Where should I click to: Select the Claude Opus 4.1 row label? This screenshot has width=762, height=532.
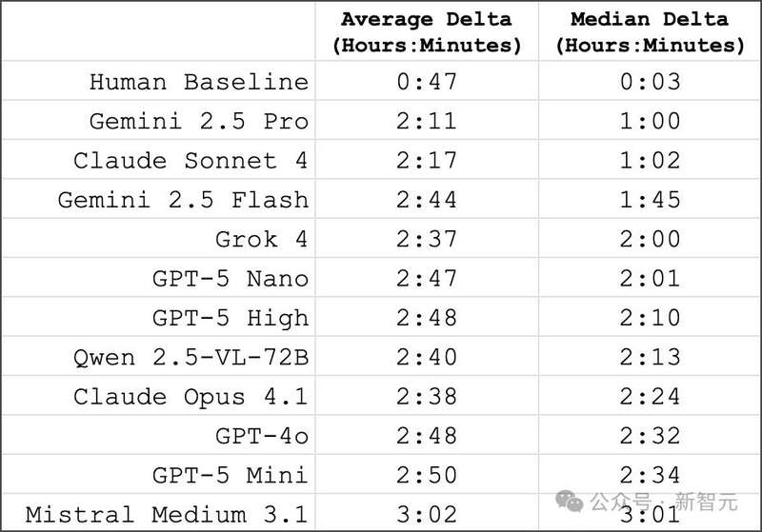(x=190, y=397)
